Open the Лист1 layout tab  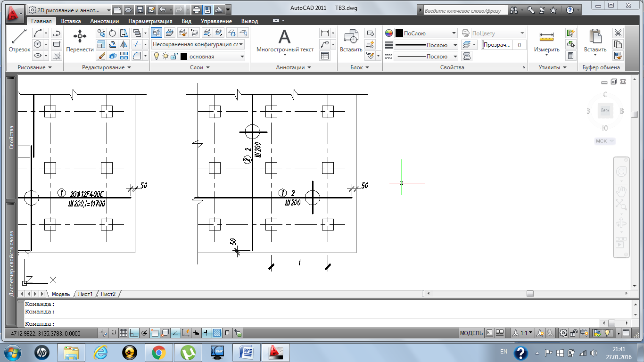pyautogui.click(x=85, y=294)
